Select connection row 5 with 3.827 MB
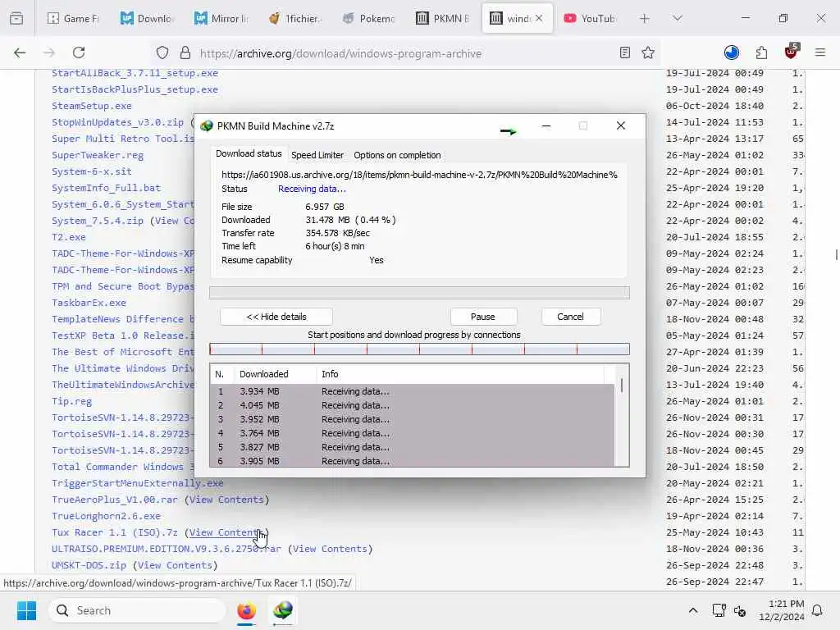The height and width of the screenshot is (630, 840). [412, 447]
